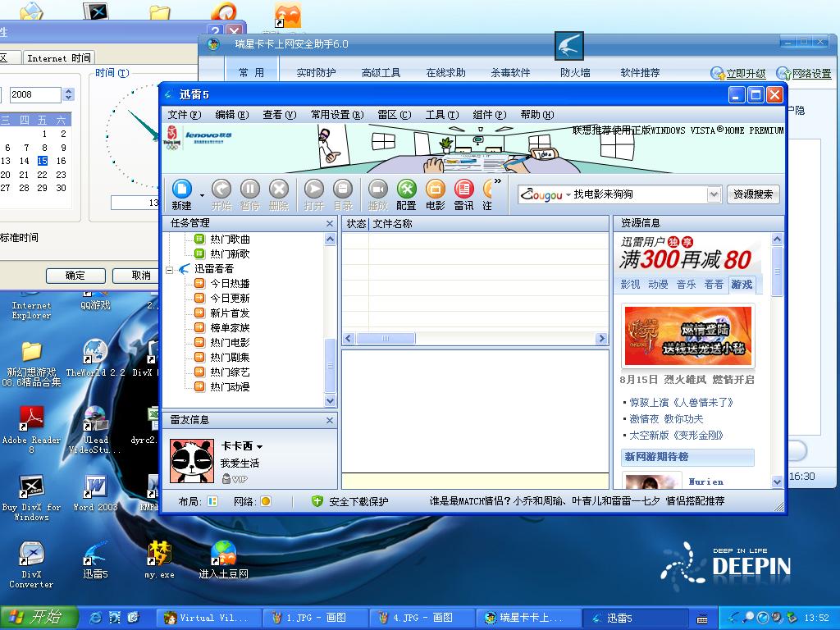Open the 帮助 menu
Viewport: 840px width, 630px height.
pyautogui.click(x=537, y=115)
